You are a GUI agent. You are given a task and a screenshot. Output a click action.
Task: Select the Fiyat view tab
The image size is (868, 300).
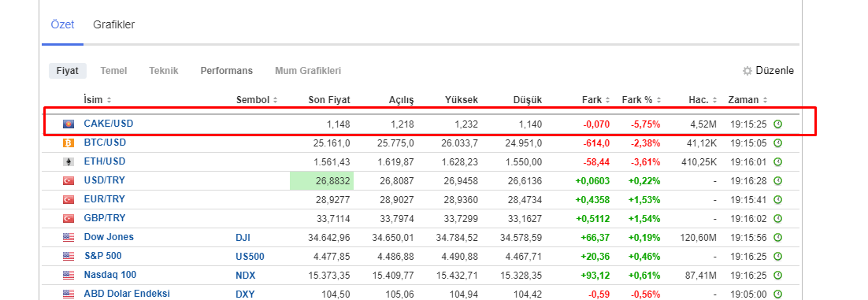point(68,71)
